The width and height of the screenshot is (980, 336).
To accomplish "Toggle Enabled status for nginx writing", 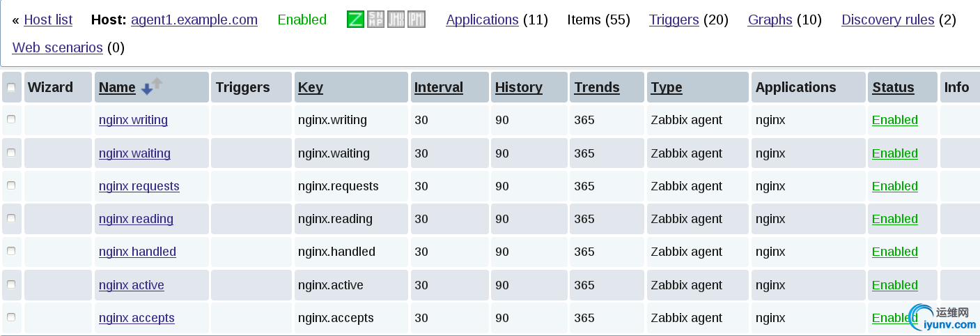I will click(895, 120).
